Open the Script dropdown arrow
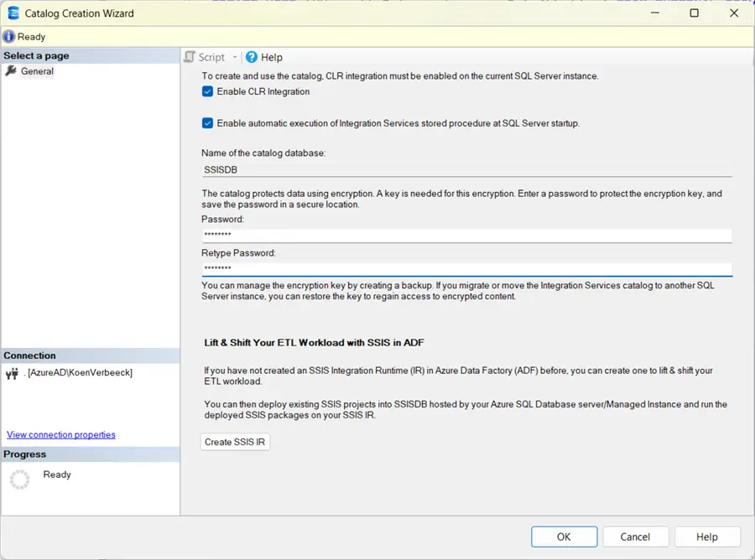This screenshot has width=755, height=560. point(235,57)
